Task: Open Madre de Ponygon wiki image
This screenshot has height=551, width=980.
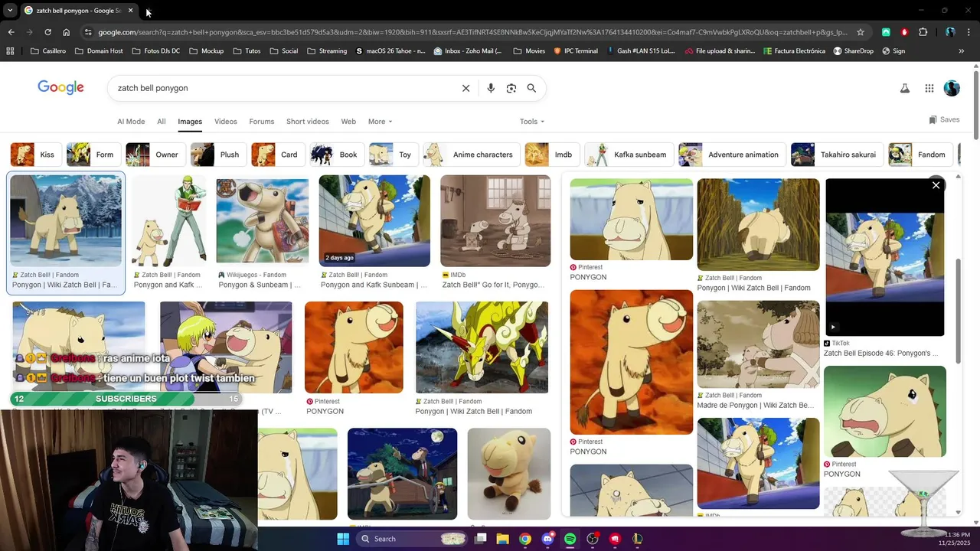Action: pos(758,344)
